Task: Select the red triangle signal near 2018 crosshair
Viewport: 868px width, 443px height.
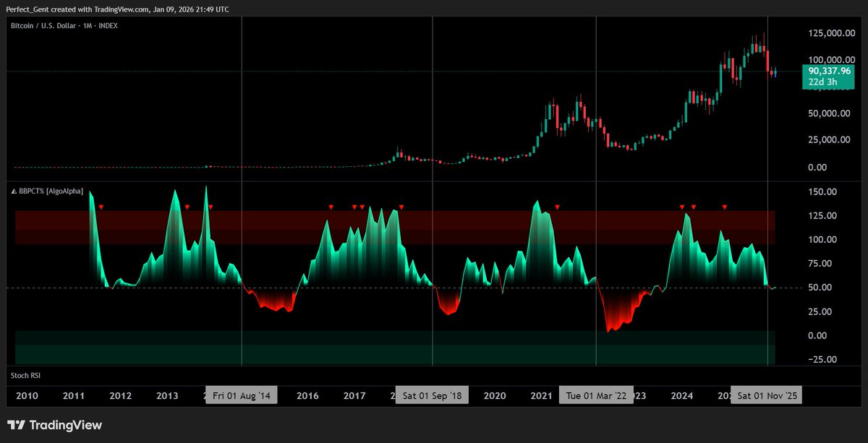Action: pyautogui.click(x=401, y=207)
